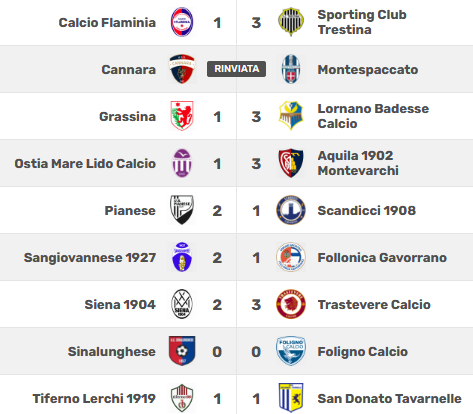
Task: Go to the Follonica Gavorrano team page
Action: [x=382, y=258]
